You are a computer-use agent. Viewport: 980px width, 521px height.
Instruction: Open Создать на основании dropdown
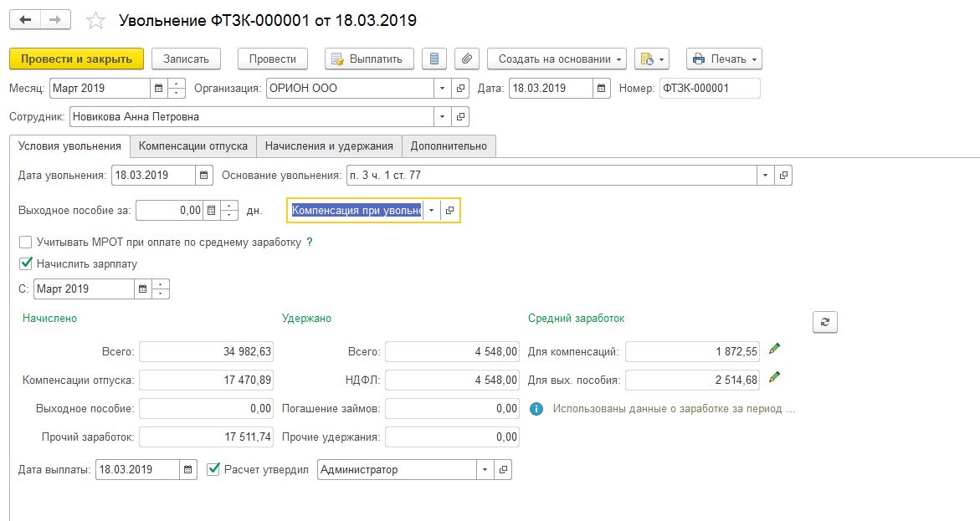coord(557,59)
